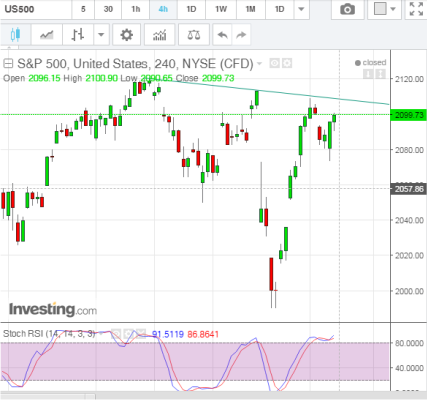Remove the Stoch RSI indicator with X
Screen dimensions: 427x400
[x=141, y=333]
